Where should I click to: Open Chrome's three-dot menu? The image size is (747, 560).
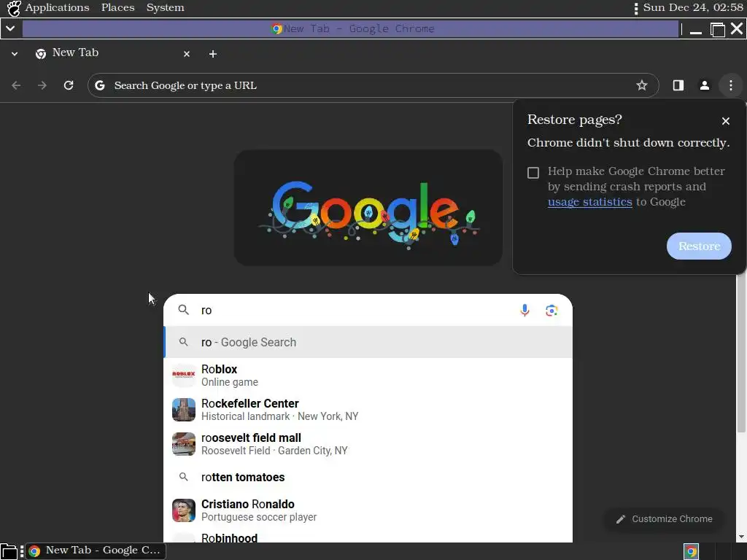[731, 85]
